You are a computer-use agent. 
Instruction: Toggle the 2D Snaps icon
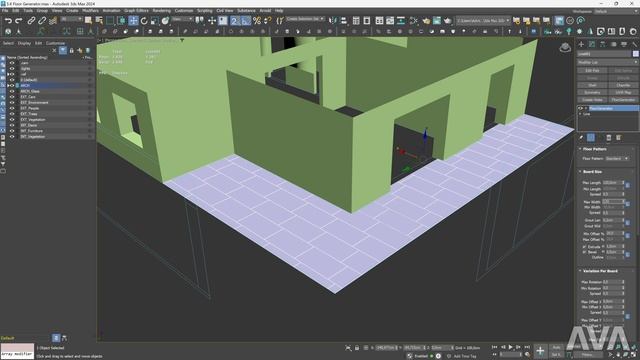(x=234, y=20)
